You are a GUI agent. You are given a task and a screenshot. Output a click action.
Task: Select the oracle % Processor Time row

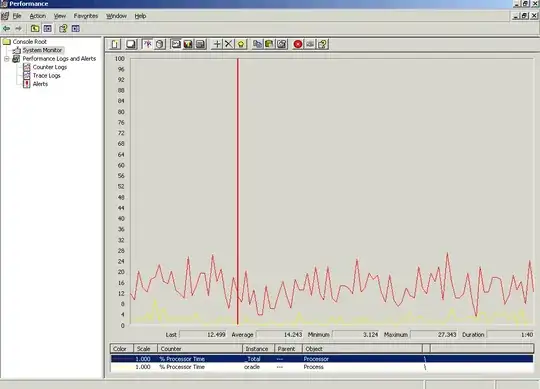click(322, 367)
